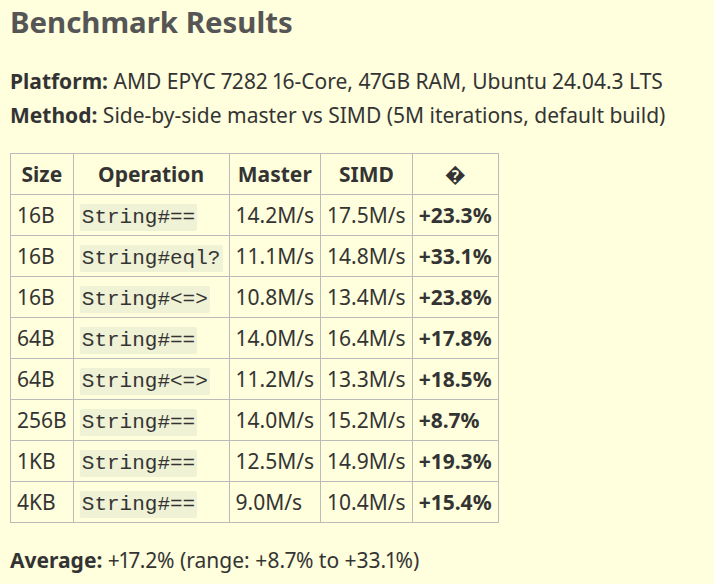
Task: Click the Benchmark Results heading
Action: point(151,23)
